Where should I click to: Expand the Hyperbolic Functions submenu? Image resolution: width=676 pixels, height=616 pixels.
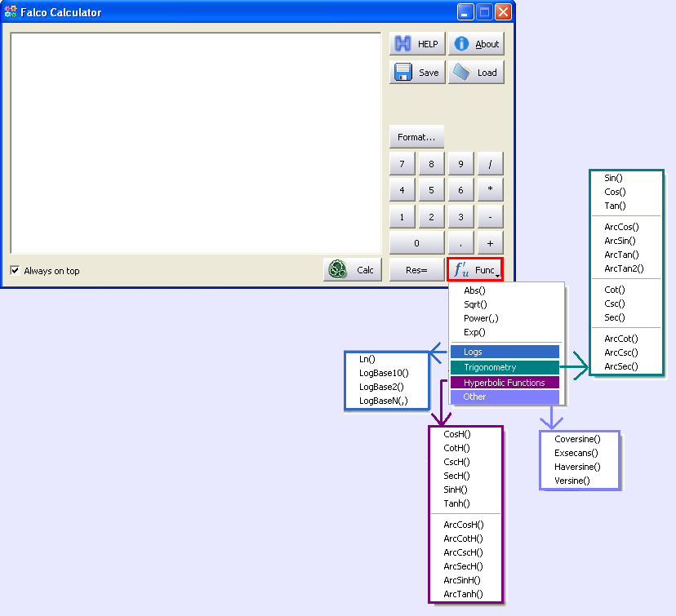point(505,383)
